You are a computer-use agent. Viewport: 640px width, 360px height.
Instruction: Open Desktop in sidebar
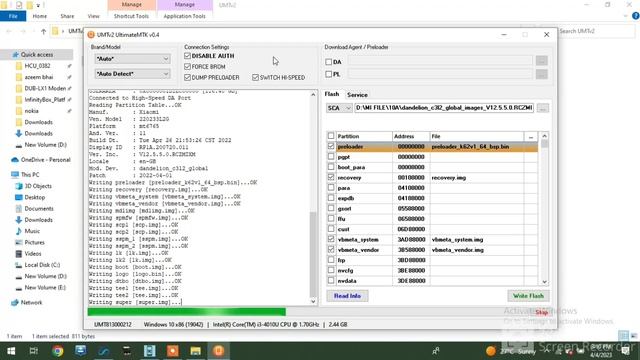(x=35, y=198)
